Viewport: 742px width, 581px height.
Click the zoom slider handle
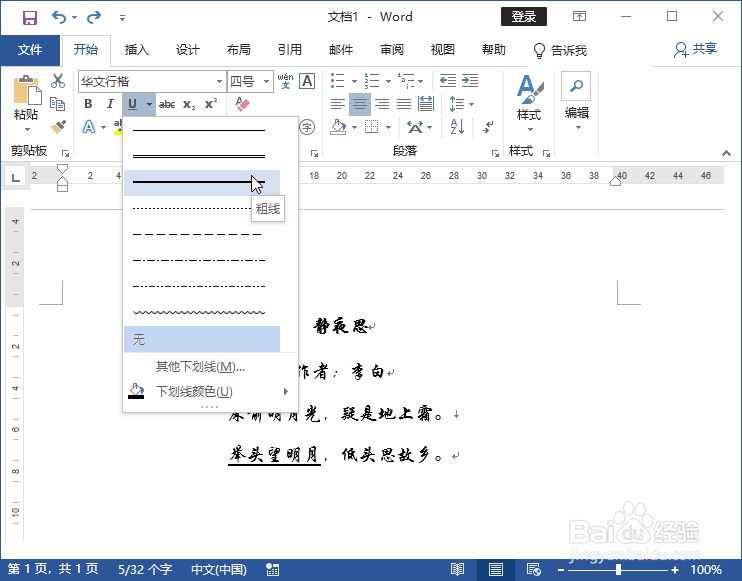(x=618, y=570)
